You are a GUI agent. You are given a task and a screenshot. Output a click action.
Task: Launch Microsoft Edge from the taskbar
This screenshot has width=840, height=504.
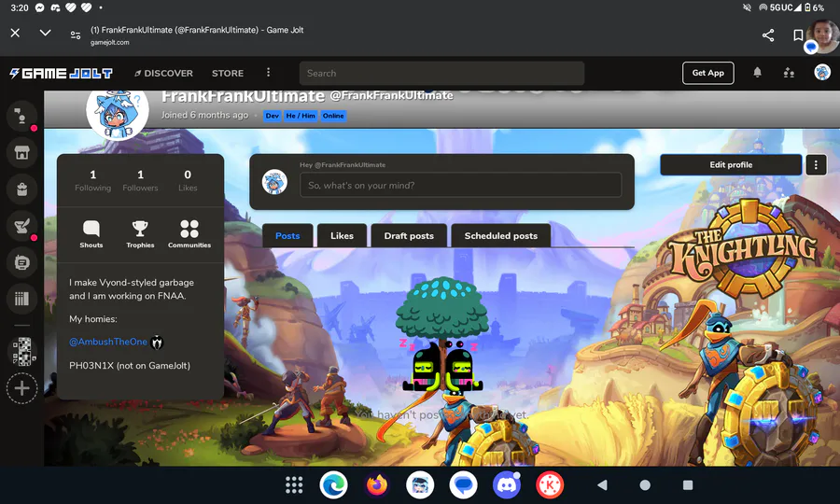[x=334, y=485]
